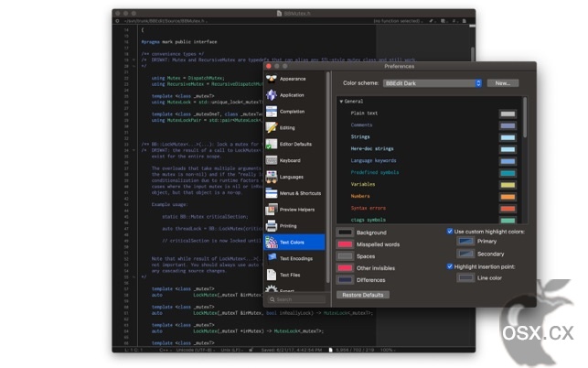
Task: Click the document state icon left of file path
Action: [x=117, y=21]
